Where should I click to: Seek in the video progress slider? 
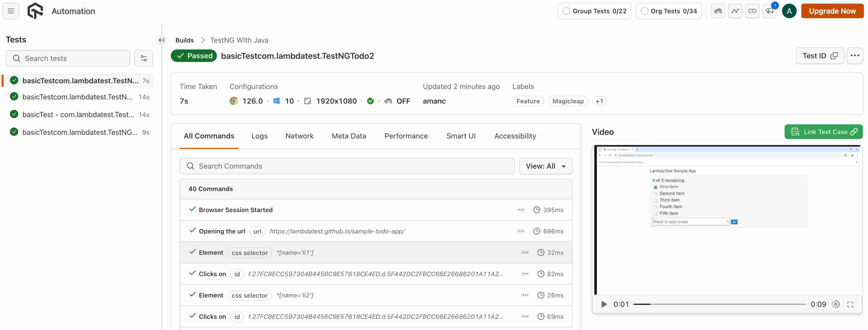(720, 304)
